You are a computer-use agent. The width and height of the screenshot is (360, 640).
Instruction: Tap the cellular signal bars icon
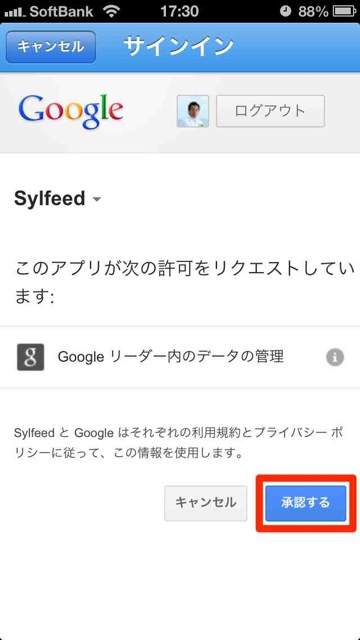coord(15,12)
